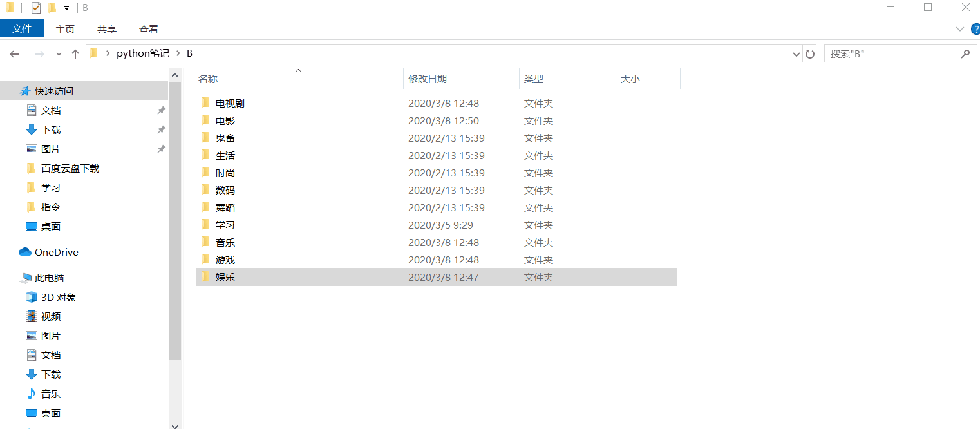980x429 pixels.
Task: Go forward with the right arrow button
Action: 39,54
